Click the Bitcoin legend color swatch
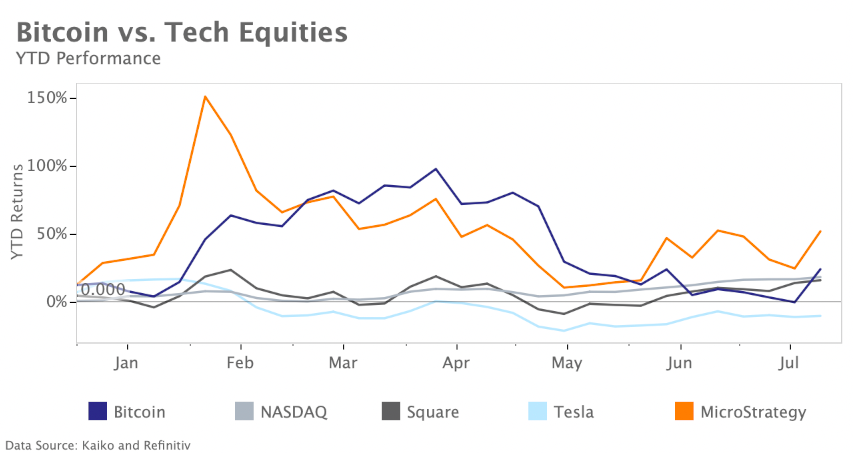Screen dimensions: 853x453 [x=98, y=411]
